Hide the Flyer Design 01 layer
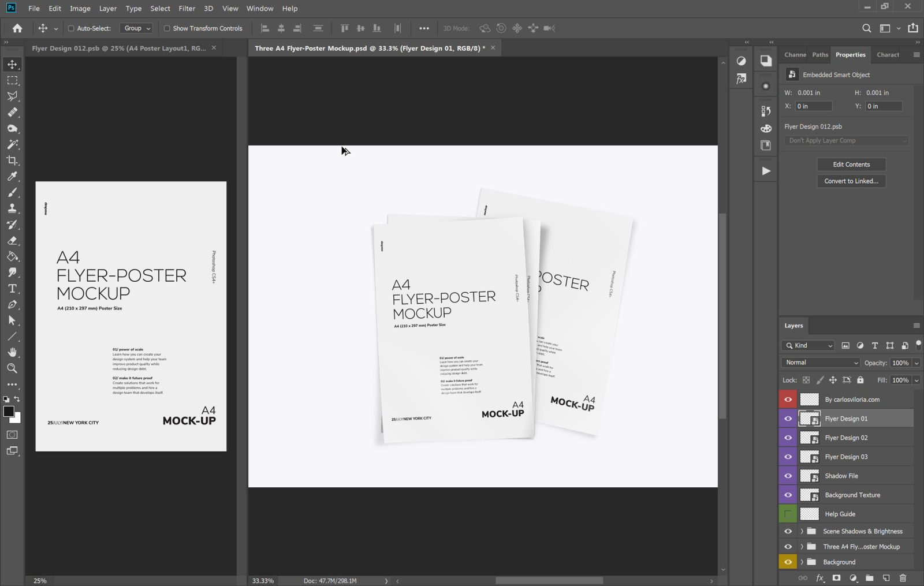924x586 pixels. 788,419
